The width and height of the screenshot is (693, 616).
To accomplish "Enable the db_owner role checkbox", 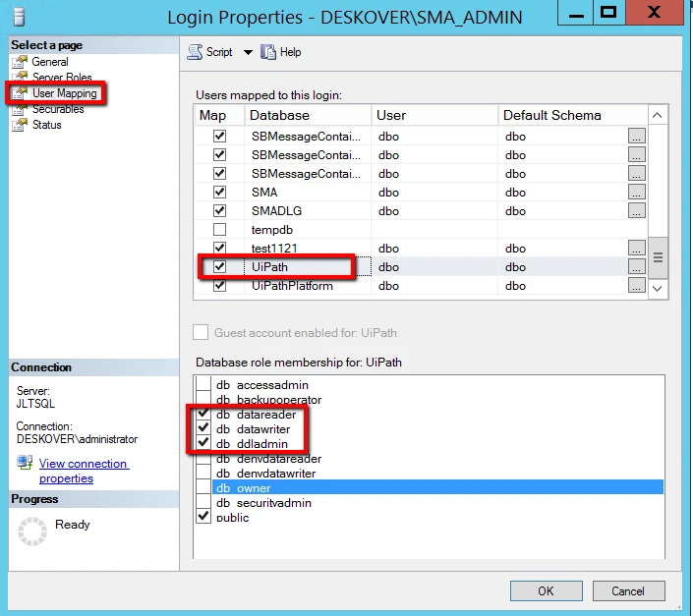I will [x=203, y=487].
